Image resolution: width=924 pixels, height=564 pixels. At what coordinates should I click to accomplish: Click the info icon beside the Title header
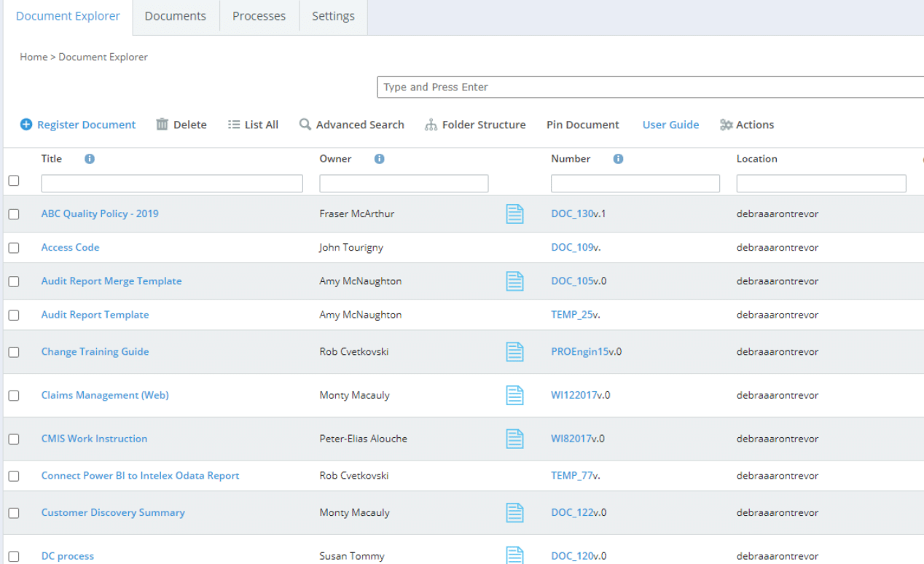pos(89,158)
